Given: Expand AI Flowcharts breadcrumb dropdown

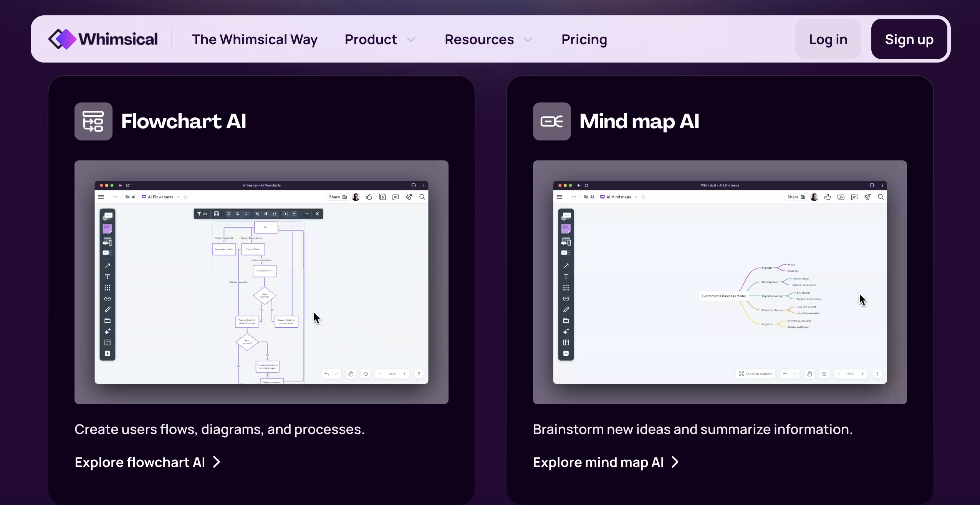Looking at the screenshot, I should (178, 197).
